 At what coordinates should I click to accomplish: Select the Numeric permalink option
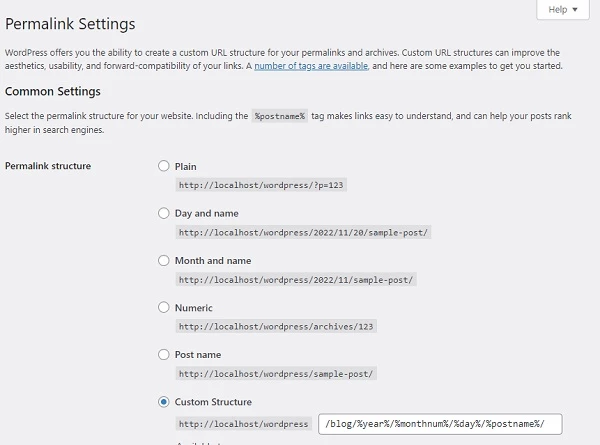pos(164,307)
